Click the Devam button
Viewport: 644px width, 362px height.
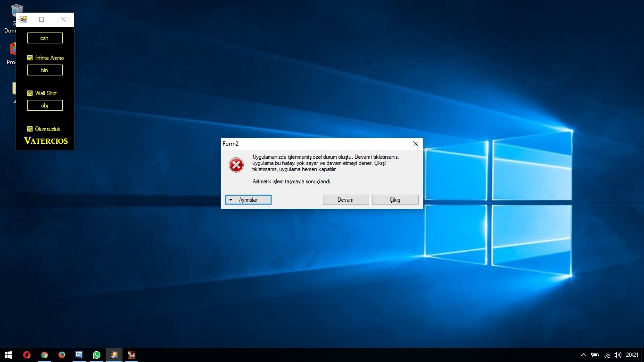point(346,200)
